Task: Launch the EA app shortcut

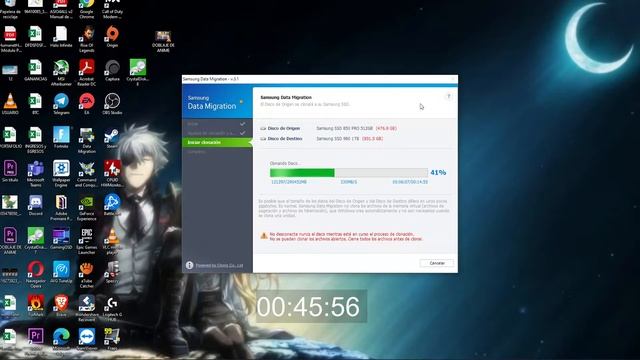Action: coord(87,104)
